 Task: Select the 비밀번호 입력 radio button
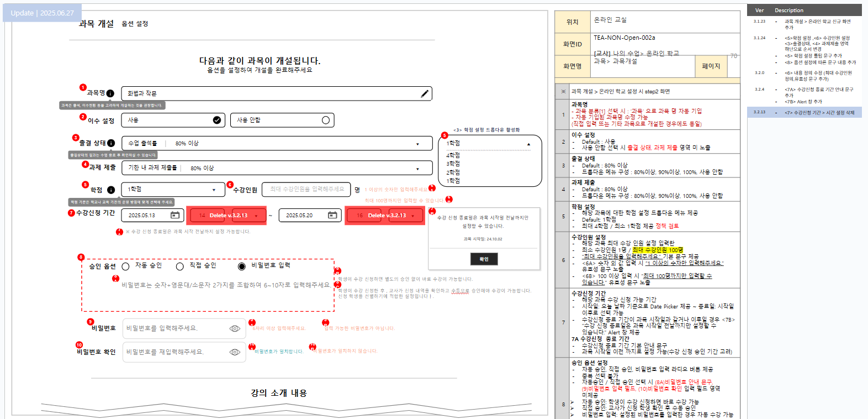click(x=241, y=266)
